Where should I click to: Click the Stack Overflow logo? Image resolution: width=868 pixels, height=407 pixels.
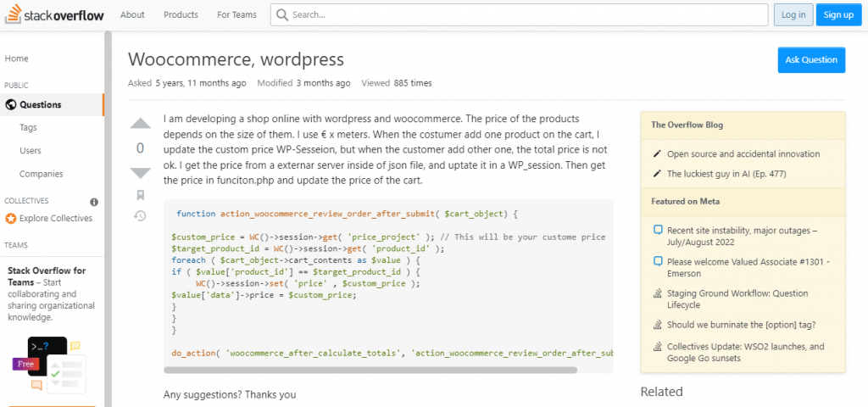54,15
